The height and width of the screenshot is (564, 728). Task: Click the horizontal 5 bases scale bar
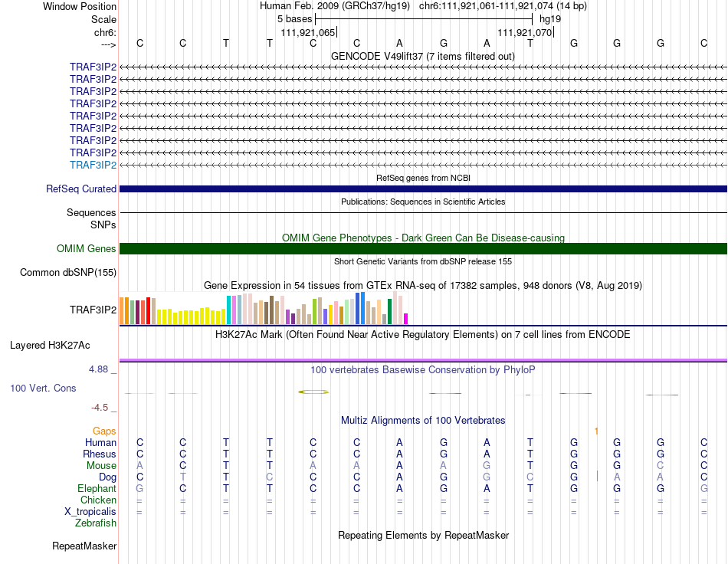(424, 19)
